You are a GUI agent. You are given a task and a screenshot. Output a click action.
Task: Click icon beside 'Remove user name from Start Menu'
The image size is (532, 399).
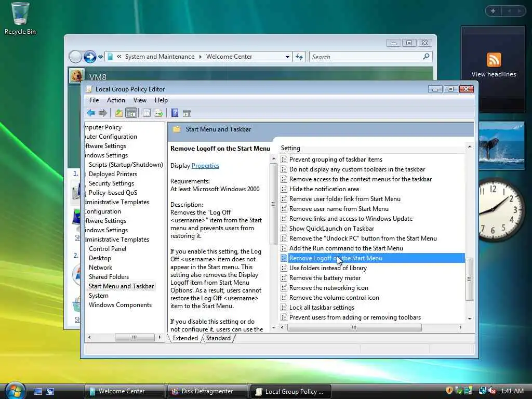tap(284, 209)
